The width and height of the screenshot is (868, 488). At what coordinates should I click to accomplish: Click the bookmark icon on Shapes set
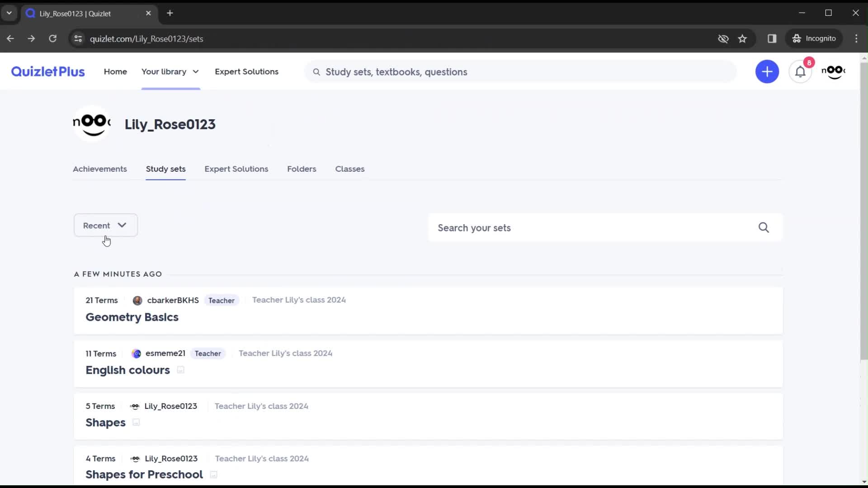click(136, 422)
